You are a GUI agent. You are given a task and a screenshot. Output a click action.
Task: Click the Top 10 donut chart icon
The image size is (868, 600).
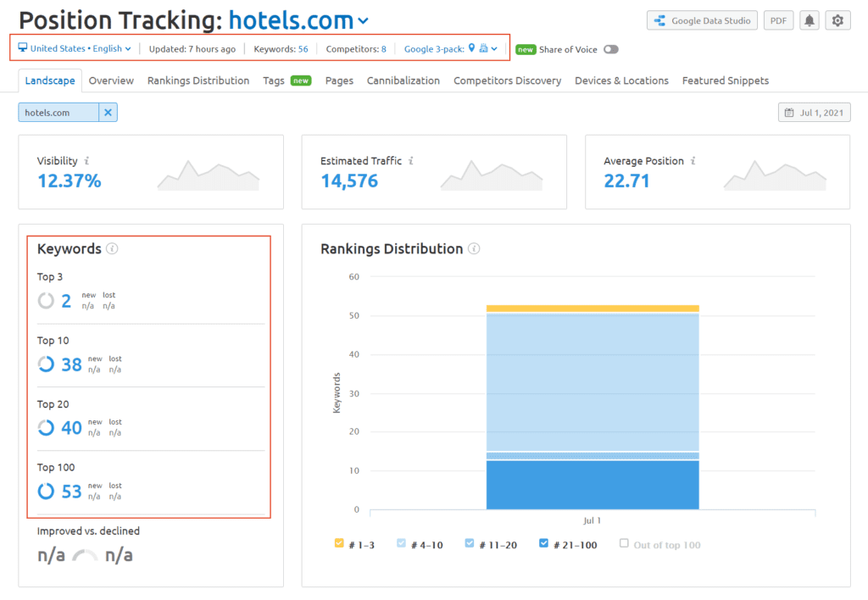[46, 364]
